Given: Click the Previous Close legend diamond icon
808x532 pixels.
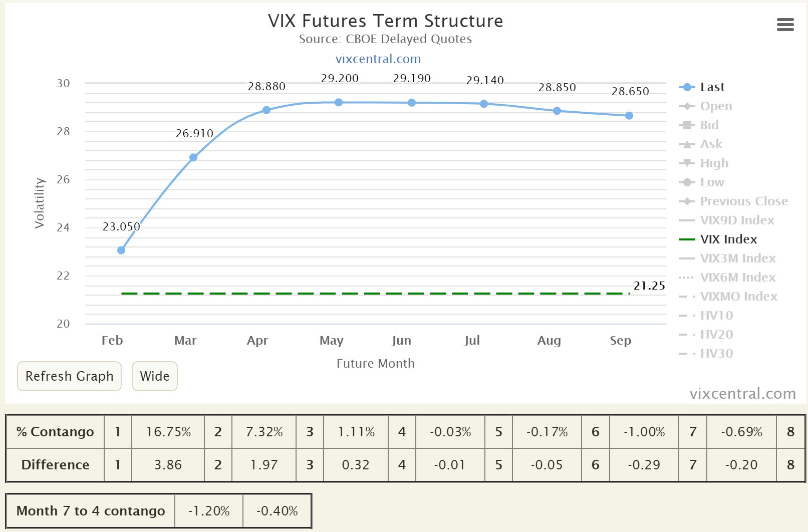Looking at the screenshot, I should (x=688, y=201).
